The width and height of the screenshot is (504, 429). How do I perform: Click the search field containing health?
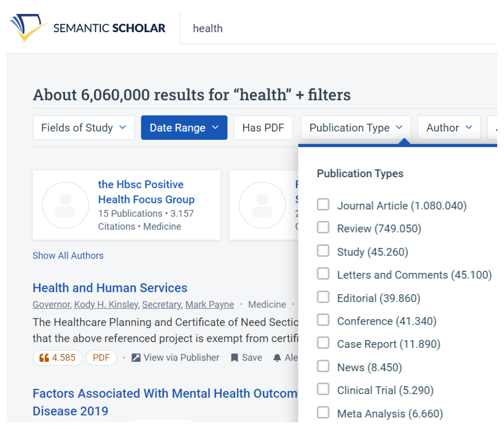point(325,28)
